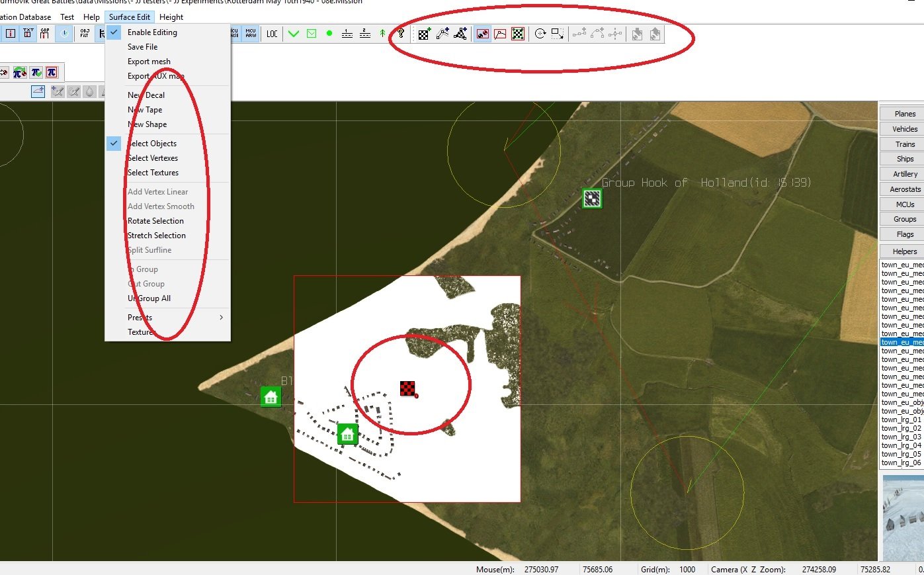924x575 pixels.
Task: Click the New Tape polyline icon
Action: (x=442, y=34)
